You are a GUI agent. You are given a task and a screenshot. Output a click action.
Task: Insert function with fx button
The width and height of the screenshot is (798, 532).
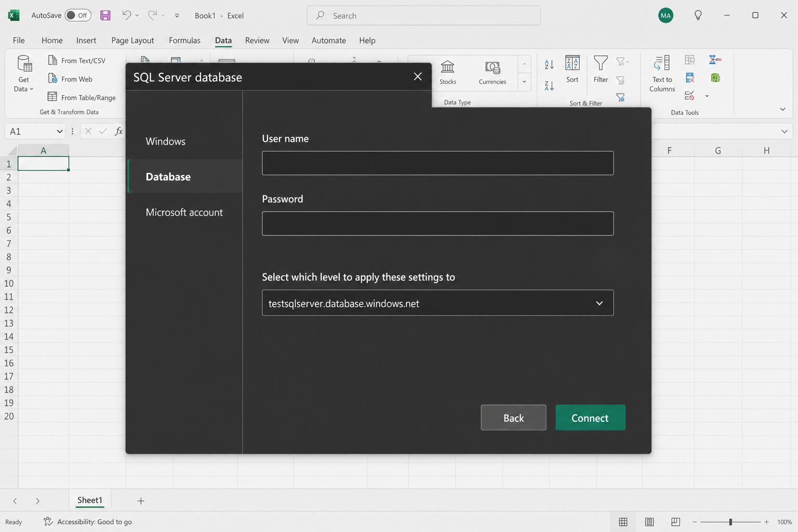[118, 131]
